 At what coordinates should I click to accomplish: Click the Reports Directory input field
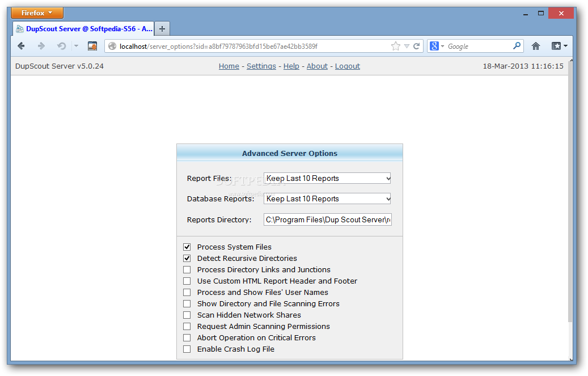point(327,219)
